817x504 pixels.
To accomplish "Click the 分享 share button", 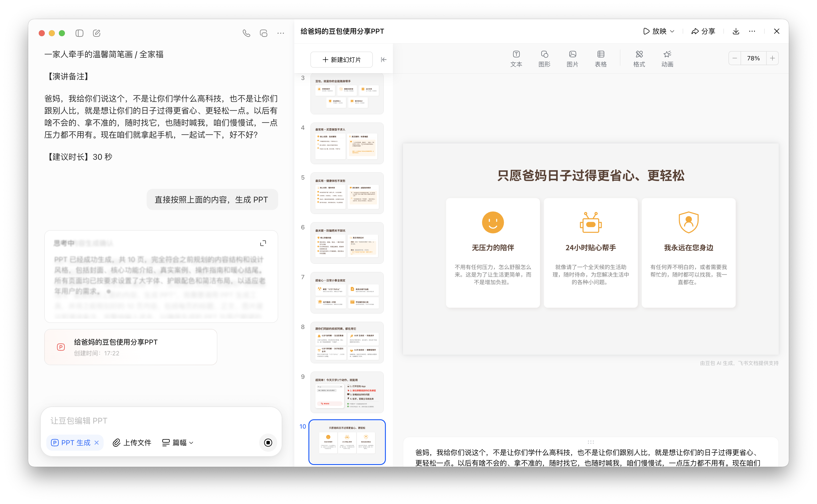I will pos(703,31).
